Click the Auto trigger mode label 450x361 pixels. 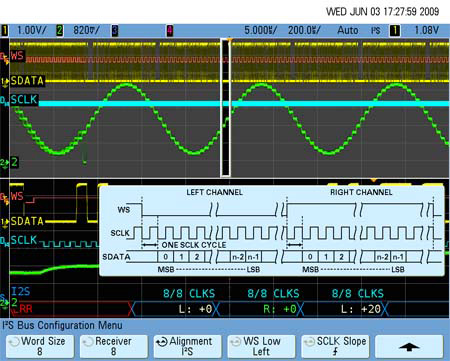coord(348,30)
